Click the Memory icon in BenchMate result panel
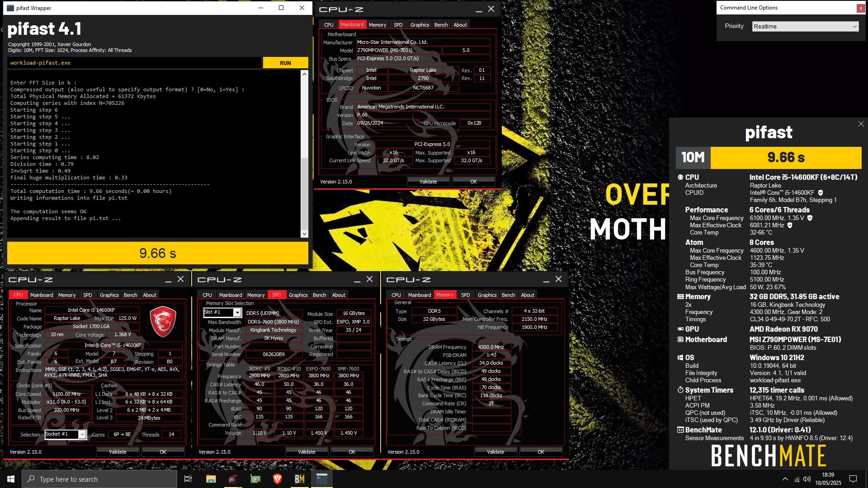The image size is (868, 488). pos(680,297)
